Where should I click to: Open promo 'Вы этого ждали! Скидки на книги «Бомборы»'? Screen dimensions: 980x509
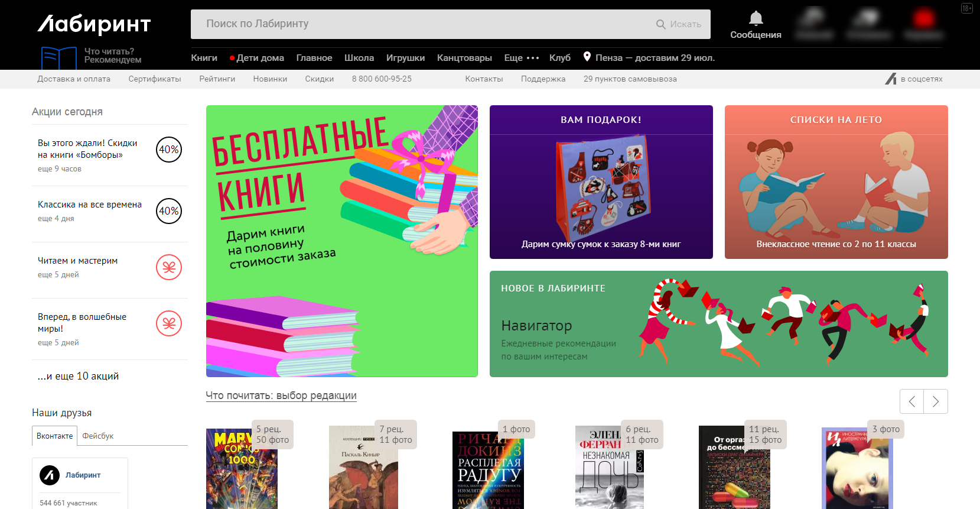(87, 149)
